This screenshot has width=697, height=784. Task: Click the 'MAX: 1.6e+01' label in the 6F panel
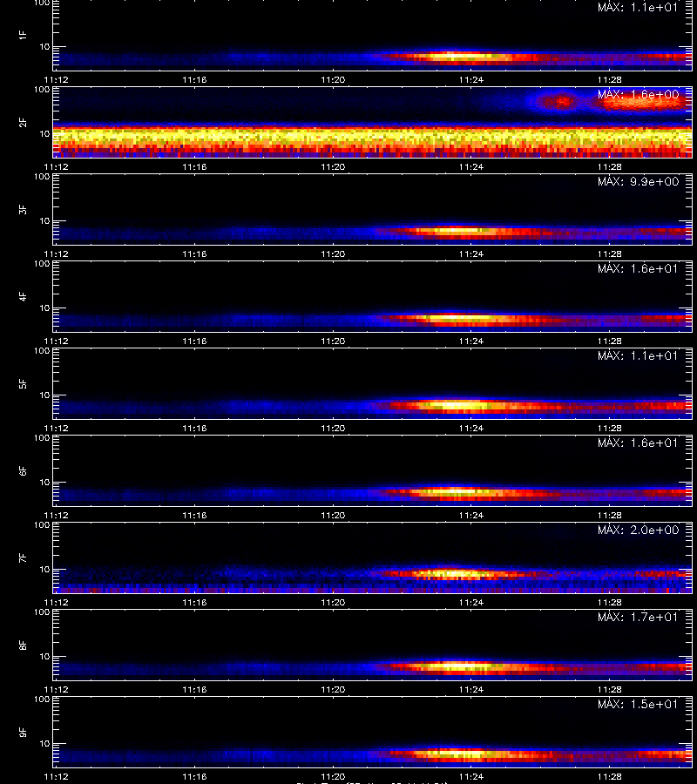638,443
